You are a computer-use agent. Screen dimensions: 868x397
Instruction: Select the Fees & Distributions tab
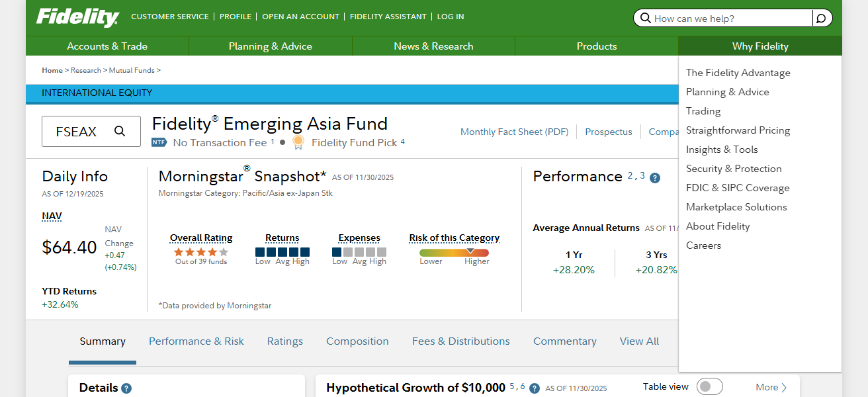(x=461, y=341)
